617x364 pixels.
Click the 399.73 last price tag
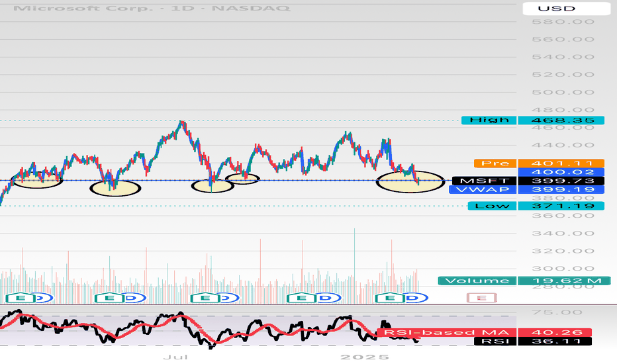coord(561,181)
